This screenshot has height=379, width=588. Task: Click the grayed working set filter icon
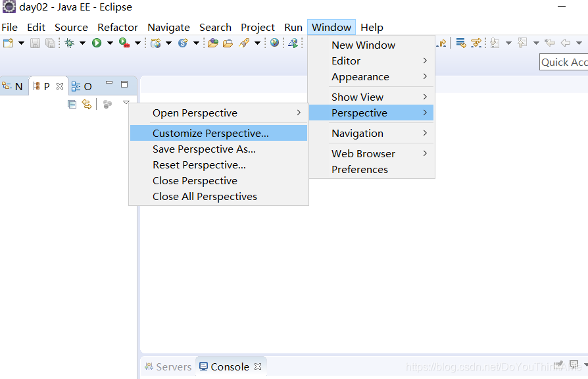click(x=108, y=105)
